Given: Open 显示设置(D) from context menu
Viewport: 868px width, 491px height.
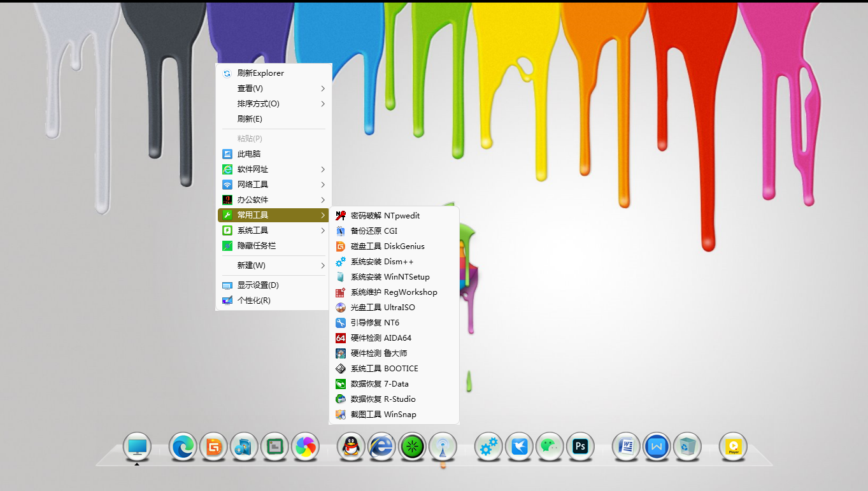Looking at the screenshot, I should point(273,285).
